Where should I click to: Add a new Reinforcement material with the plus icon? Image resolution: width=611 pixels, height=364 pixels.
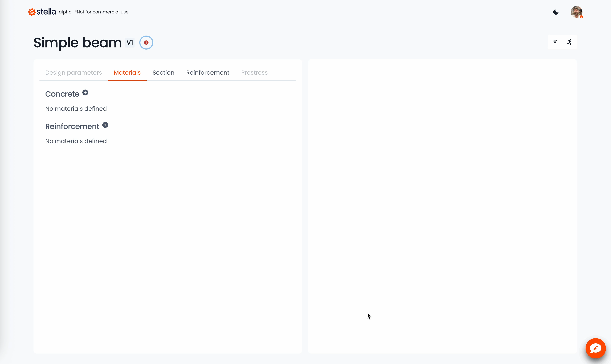(x=105, y=125)
